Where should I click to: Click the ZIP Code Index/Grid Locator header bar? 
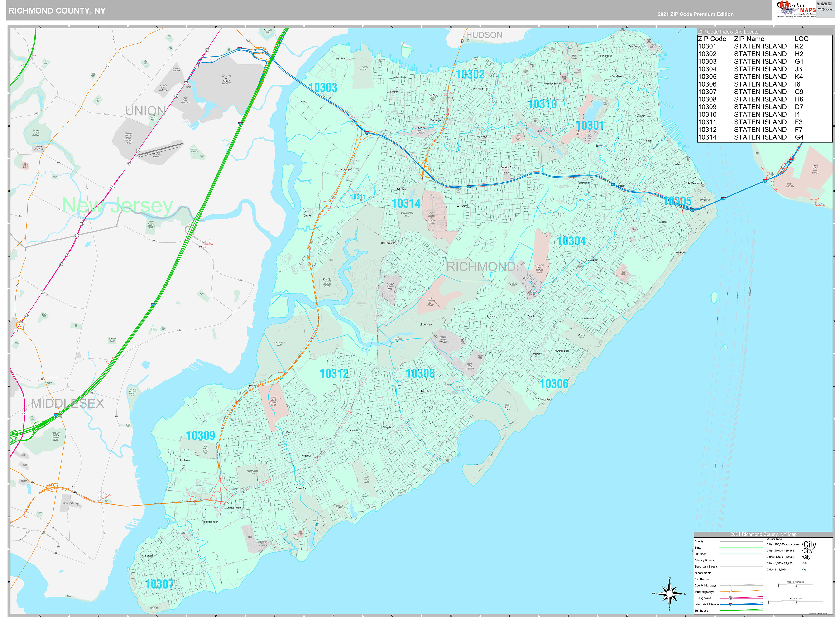[729, 32]
